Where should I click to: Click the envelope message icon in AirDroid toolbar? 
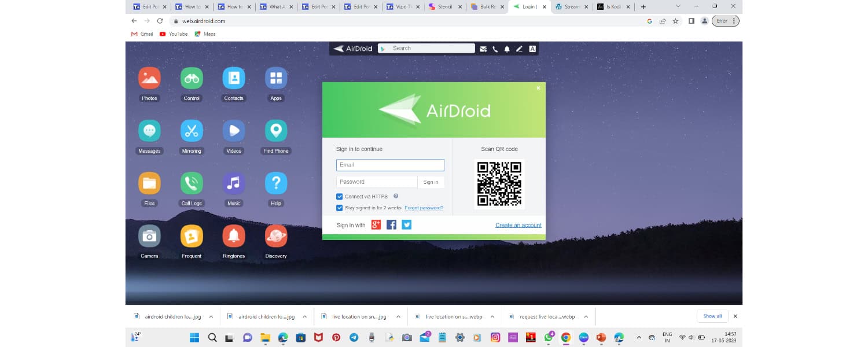tap(483, 49)
